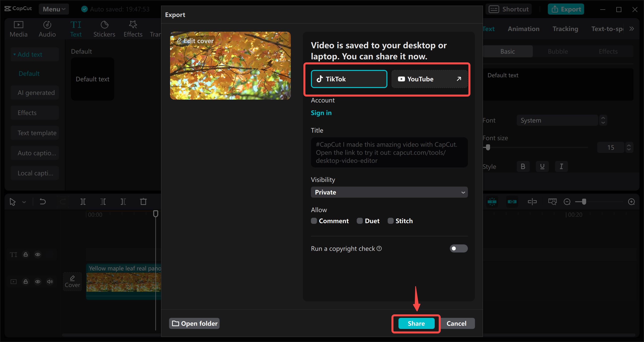Toggle preview axis icon
Viewport: 644px width, 342px height.
(532, 202)
